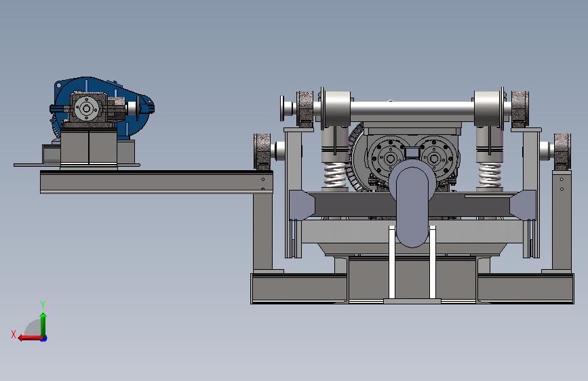Select the long horizontal beam under the blue motor
Screen dimensions: 588x381
pyautogui.click(x=157, y=182)
